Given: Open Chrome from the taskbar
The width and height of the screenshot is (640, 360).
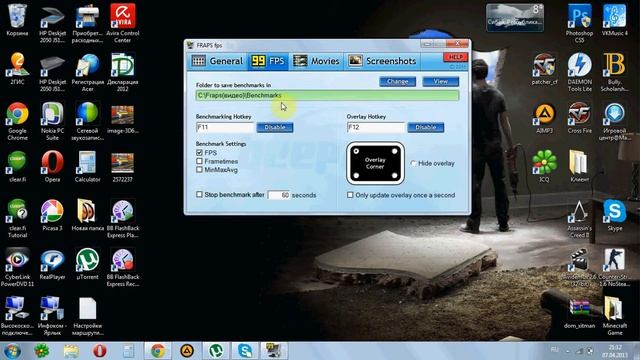Looking at the screenshot, I should 158,351.
